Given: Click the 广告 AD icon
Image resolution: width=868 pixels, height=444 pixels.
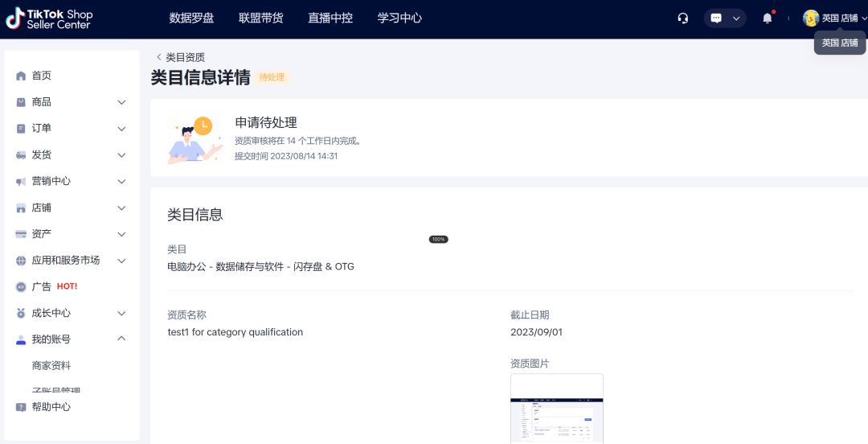Looking at the screenshot, I should coord(21,286).
